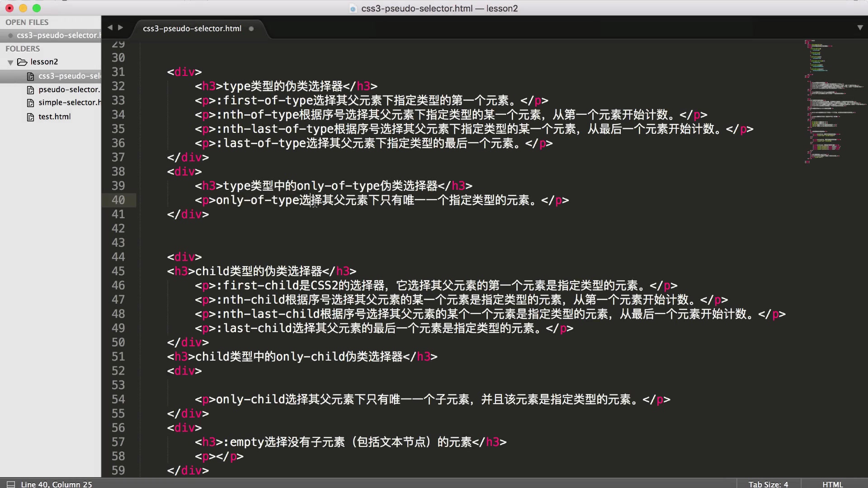
Task: Click line number 44 in gutter
Action: pos(118,257)
